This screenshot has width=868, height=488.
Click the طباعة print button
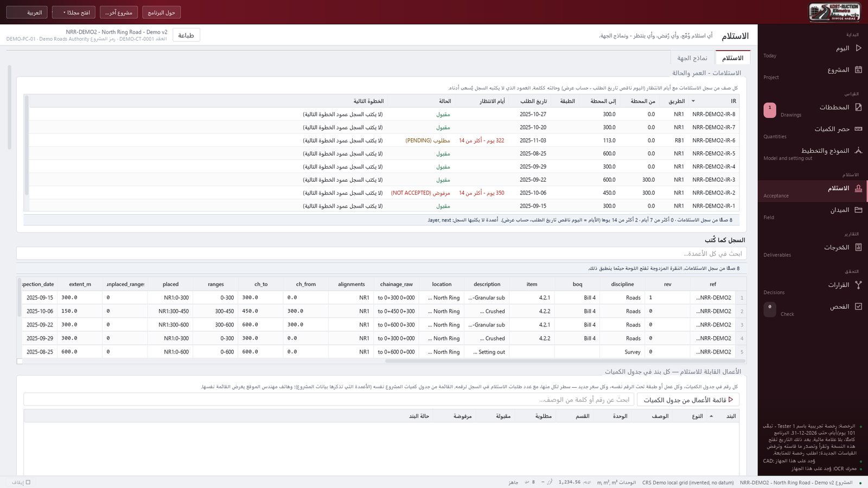click(186, 35)
